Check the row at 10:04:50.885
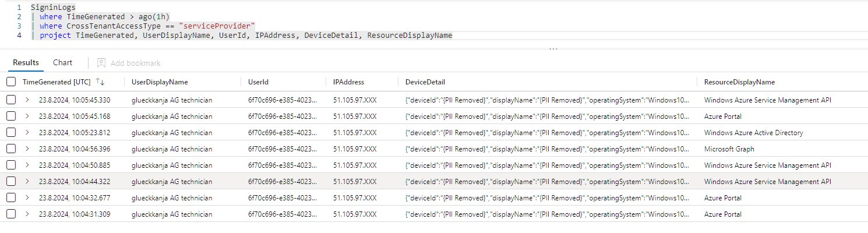868x233 pixels. (x=11, y=165)
